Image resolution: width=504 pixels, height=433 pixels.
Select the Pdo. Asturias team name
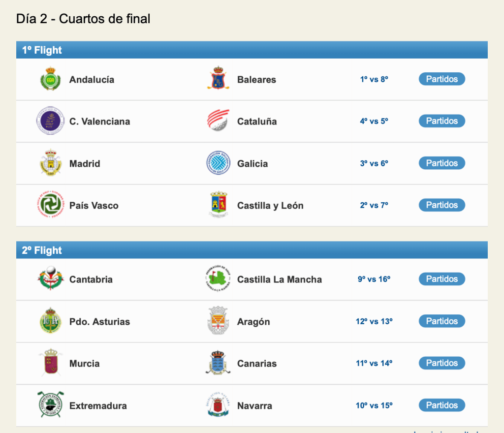[x=99, y=322]
